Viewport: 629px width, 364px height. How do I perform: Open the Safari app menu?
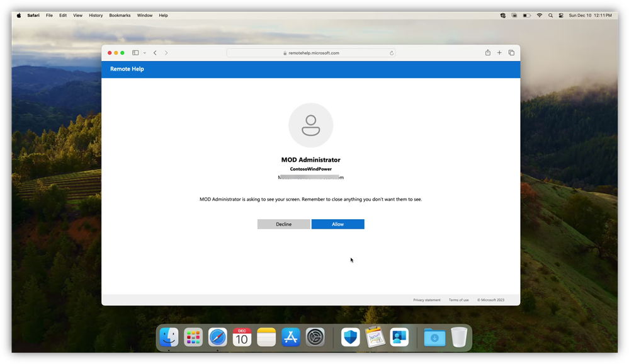click(x=33, y=16)
